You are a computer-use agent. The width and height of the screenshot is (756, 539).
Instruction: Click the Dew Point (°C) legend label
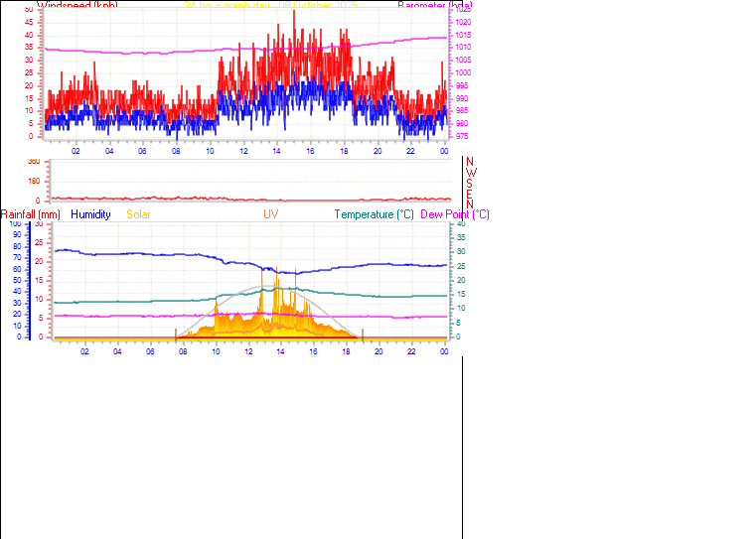click(455, 214)
